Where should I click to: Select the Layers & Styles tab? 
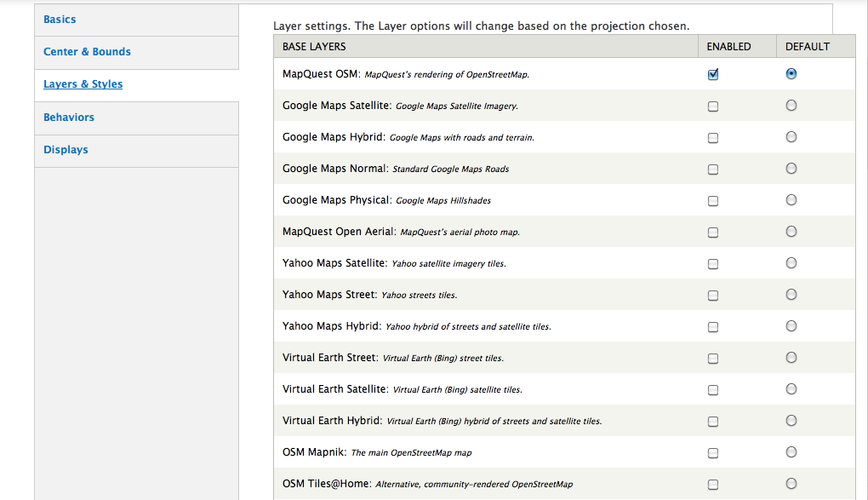tap(83, 84)
